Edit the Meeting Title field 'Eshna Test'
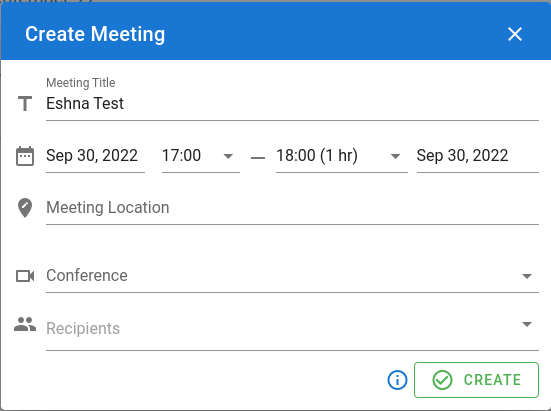The width and height of the screenshot is (551, 411). (292, 104)
